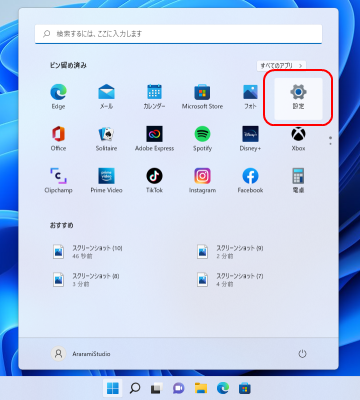Open the Spotify app

coord(202,139)
